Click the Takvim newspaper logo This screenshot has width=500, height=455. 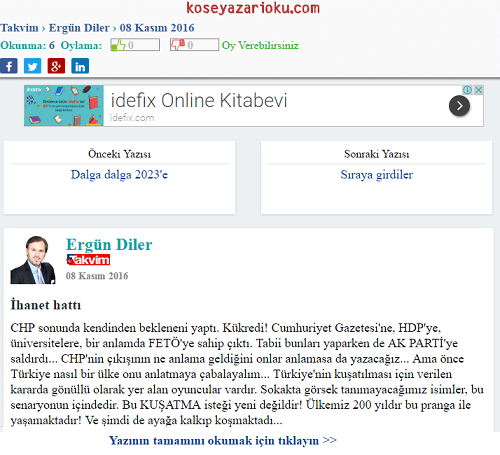[88, 260]
